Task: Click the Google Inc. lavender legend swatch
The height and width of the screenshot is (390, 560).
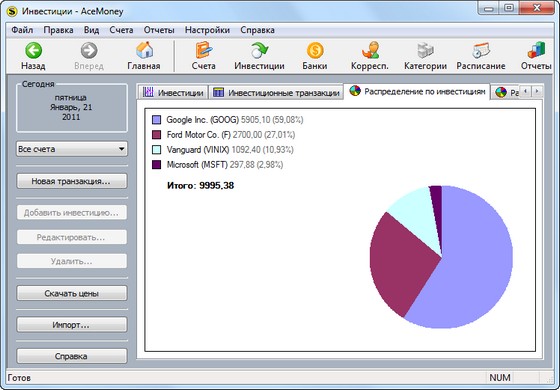Action: (x=156, y=120)
